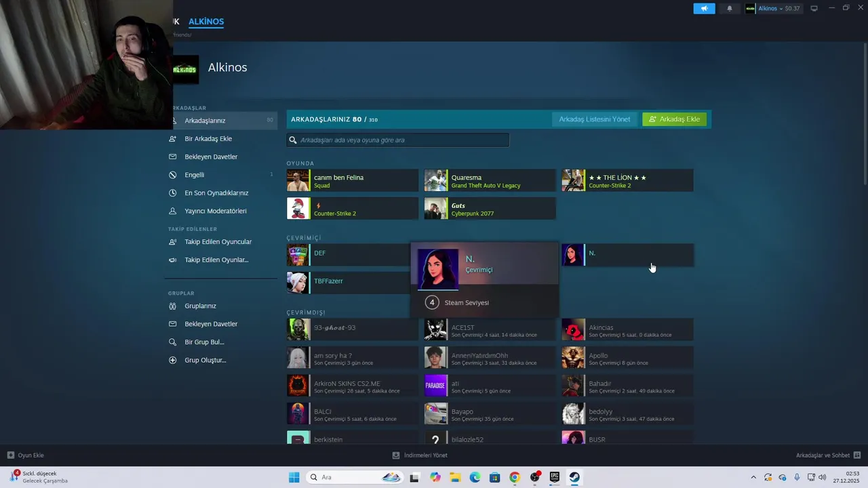
Task: Expand the Alkinos account dropdown
Action: click(x=772, y=8)
